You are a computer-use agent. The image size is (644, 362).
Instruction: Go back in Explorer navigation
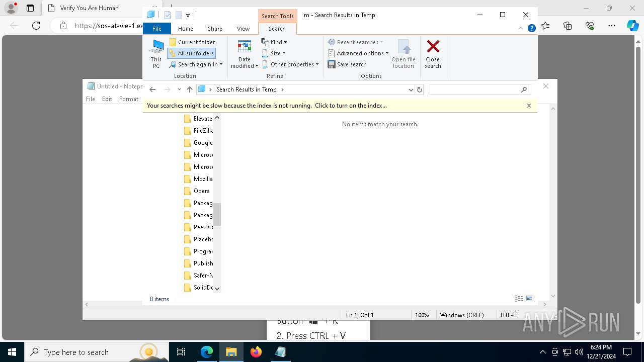point(152,89)
